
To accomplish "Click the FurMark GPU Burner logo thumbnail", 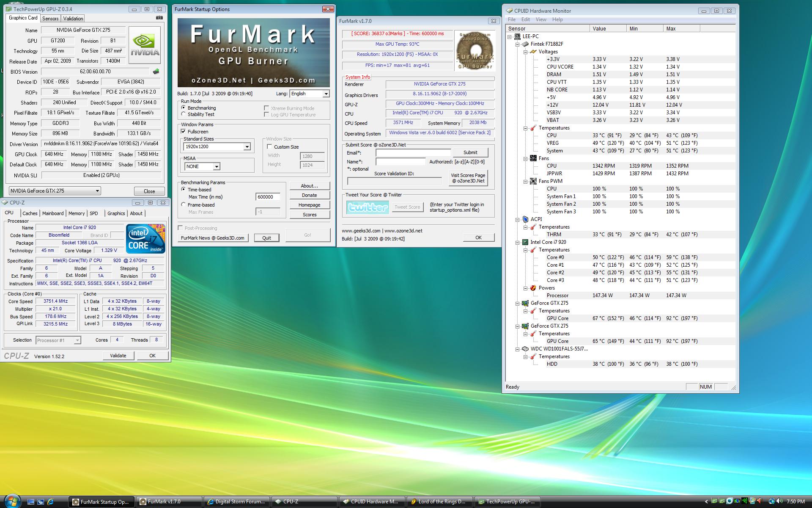I will click(475, 50).
